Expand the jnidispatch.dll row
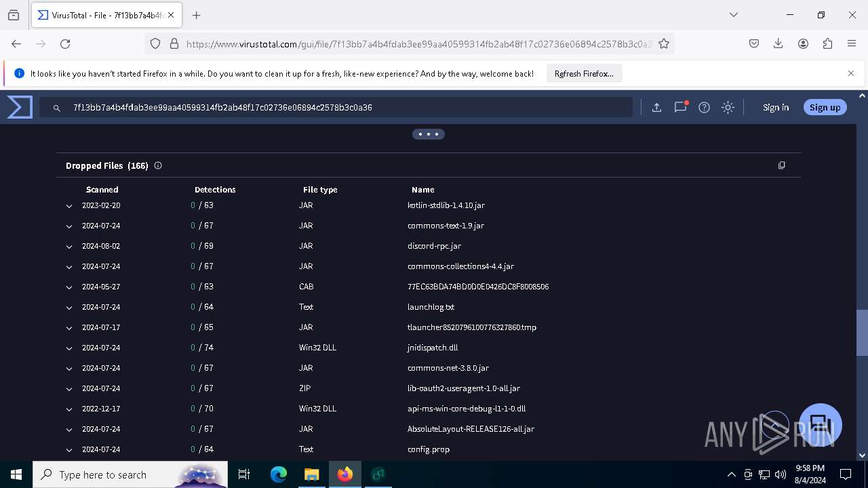The height and width of the screenshot is (488, 868). 69,348
